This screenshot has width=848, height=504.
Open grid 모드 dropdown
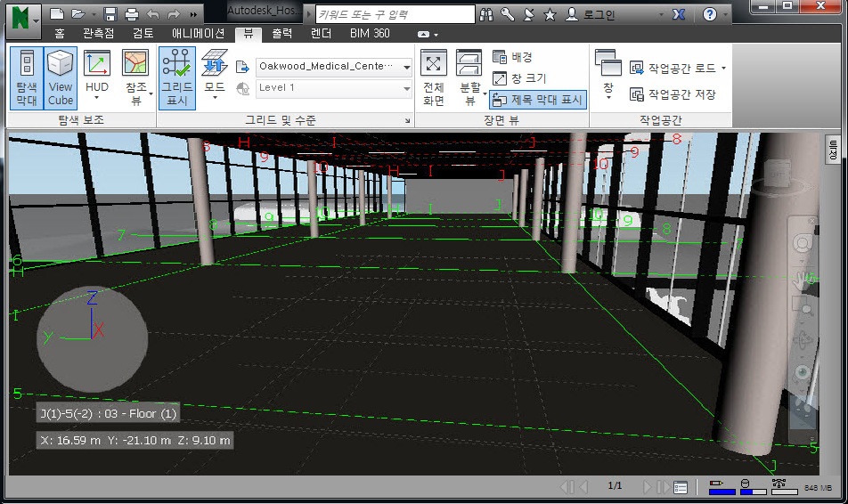click(x=215, y=77)
